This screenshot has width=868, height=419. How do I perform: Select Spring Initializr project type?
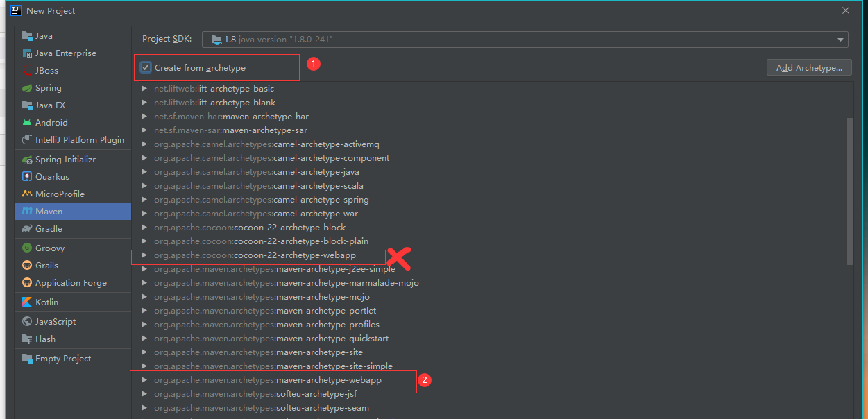click(73, 160)
